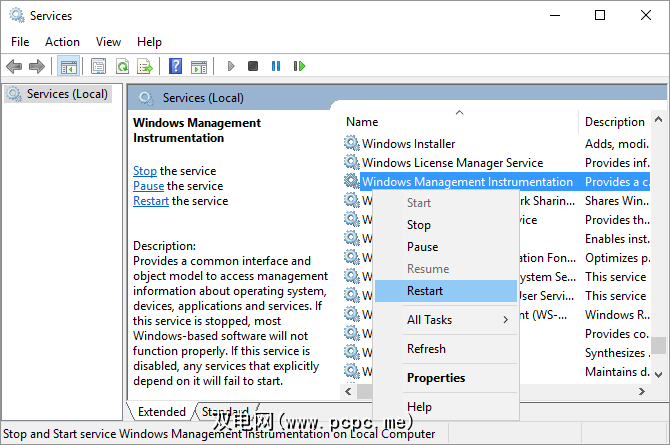The width and height of the screenshot is (670, 445).
Task: Click the horizontal scrollbar right arrow
Action: [x=641, y=392]
